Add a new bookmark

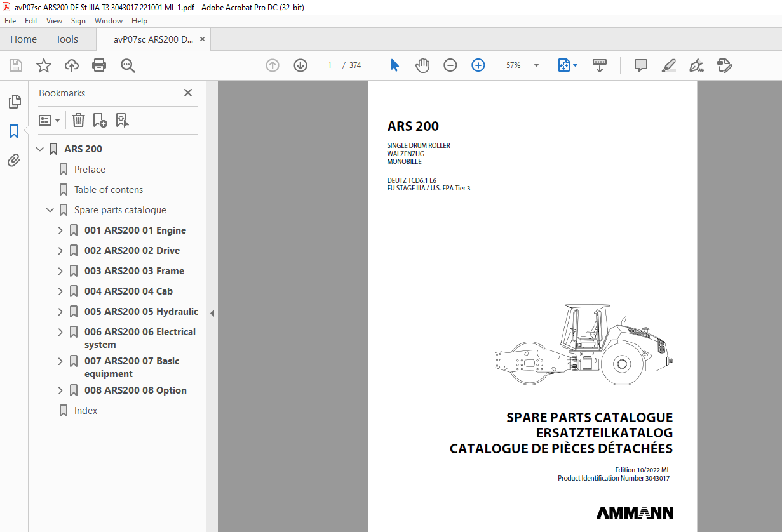pos(100,120)
